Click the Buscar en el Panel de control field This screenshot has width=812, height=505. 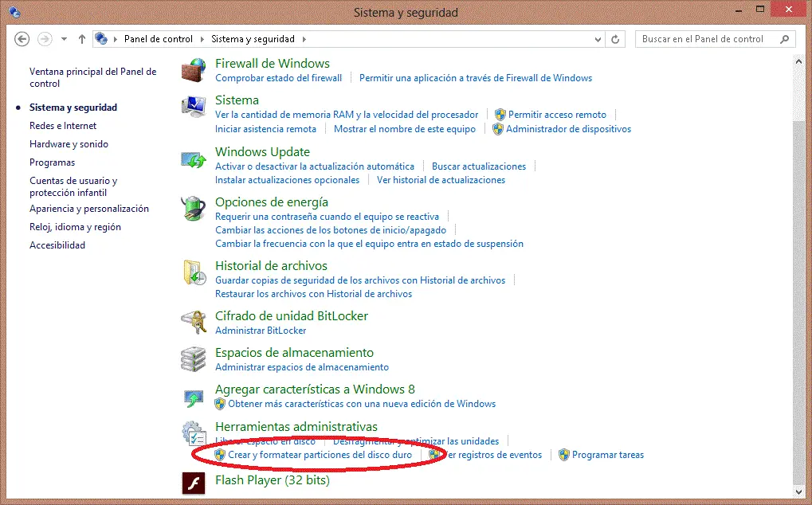(715, 39)
